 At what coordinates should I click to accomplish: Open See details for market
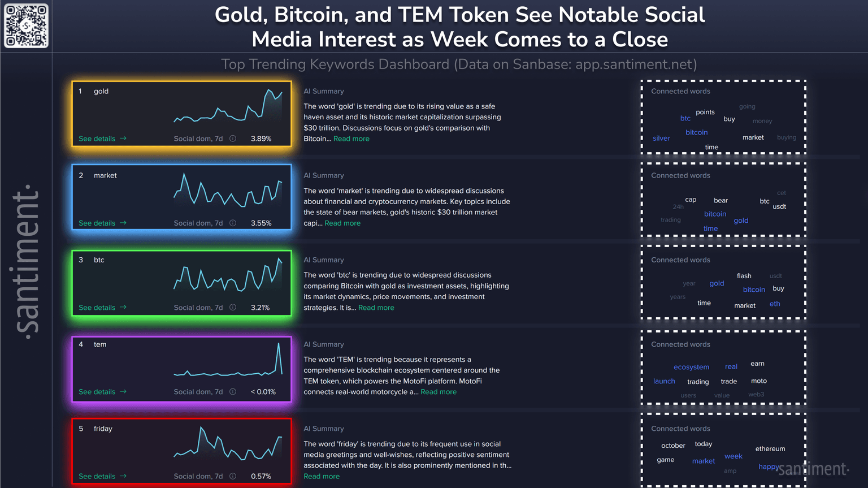pos(102,223)
